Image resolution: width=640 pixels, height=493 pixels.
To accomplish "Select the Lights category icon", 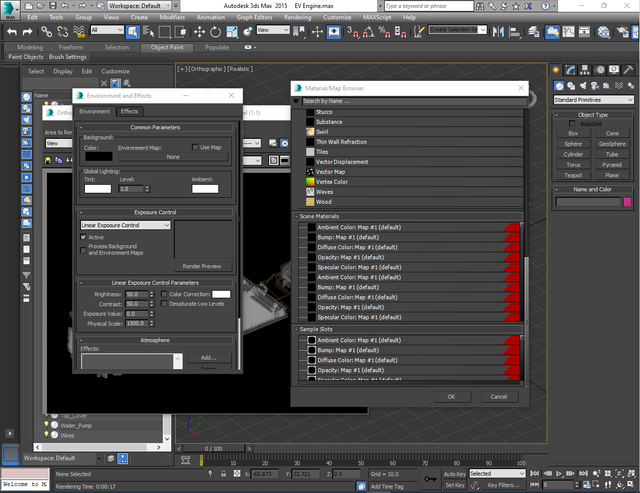I will (x=583, y=86).
